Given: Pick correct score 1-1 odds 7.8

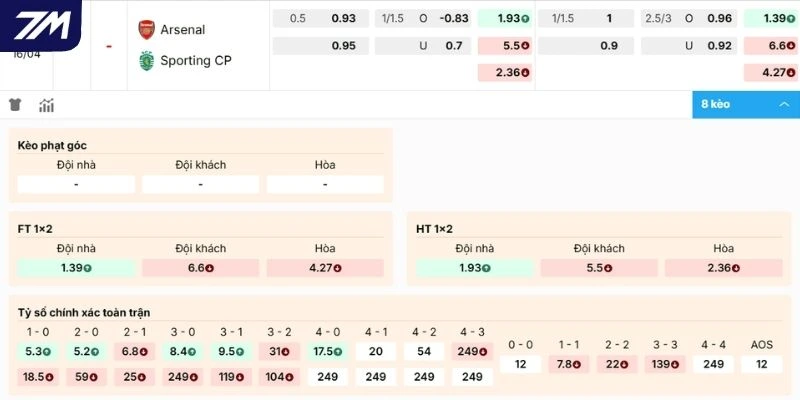Looking at the screenshot, I should point(568,364).
